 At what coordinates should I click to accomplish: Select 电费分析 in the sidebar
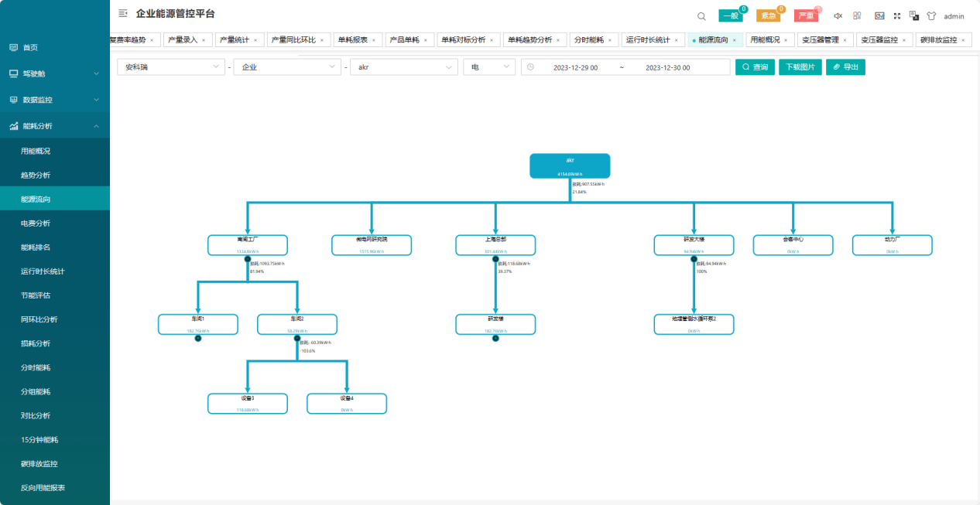coord(36,223)
